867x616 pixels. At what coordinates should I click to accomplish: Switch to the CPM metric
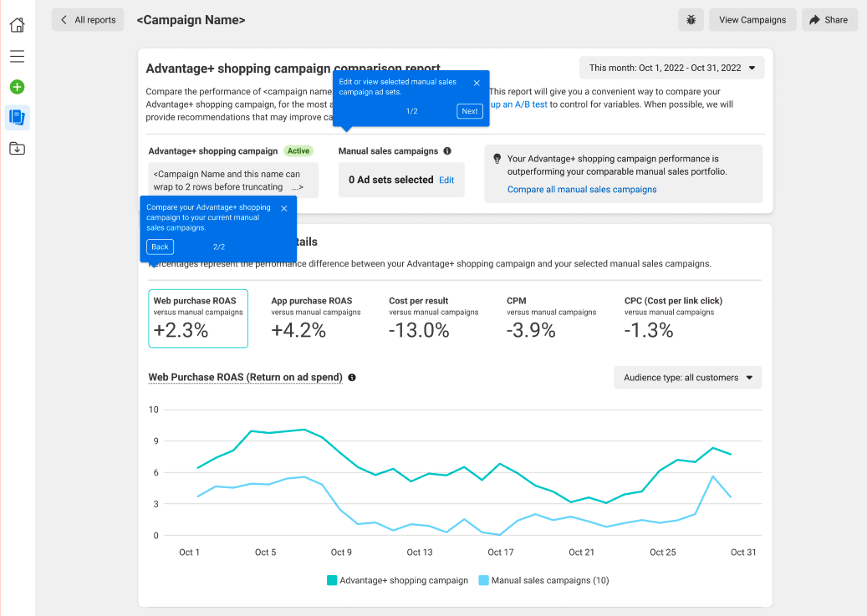(551, 318)
